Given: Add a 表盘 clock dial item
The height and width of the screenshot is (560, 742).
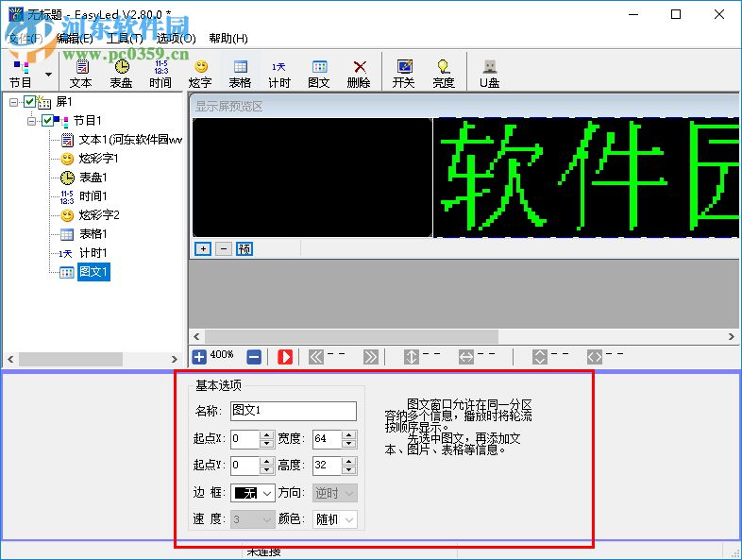Looking at the screenshot, I should (x=121, y=74).
